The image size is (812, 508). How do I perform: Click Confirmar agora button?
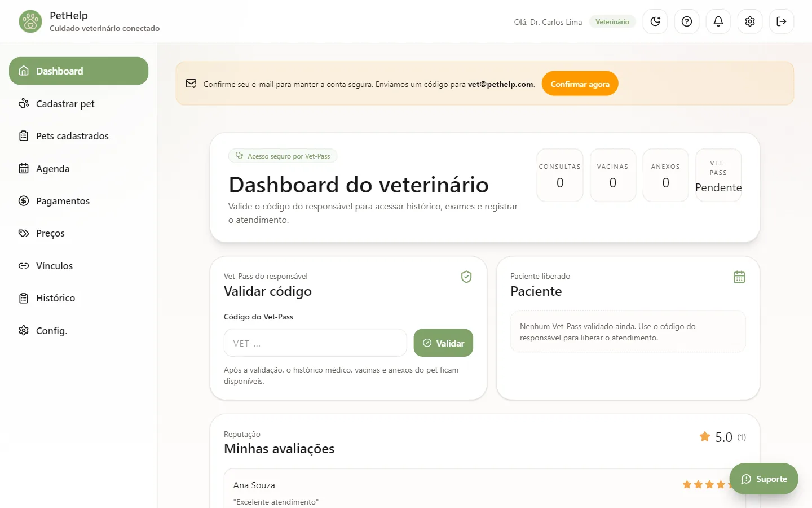tap(580, 84)
